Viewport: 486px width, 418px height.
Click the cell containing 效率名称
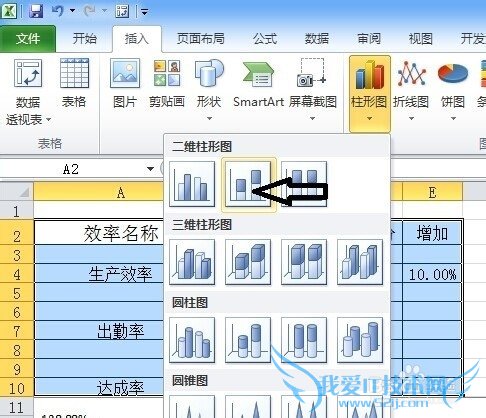(99, 232)
